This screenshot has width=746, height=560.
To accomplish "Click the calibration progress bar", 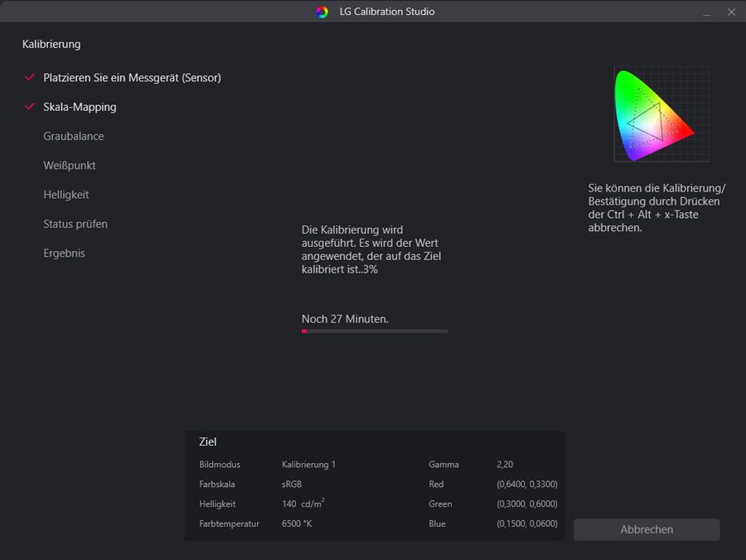I will (375, 331).
